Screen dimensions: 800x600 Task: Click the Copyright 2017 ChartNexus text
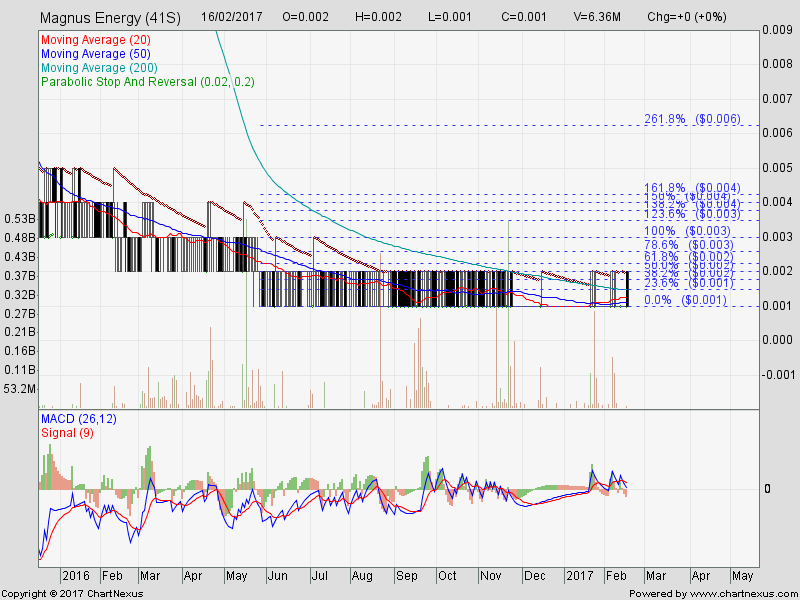(73, 593)
